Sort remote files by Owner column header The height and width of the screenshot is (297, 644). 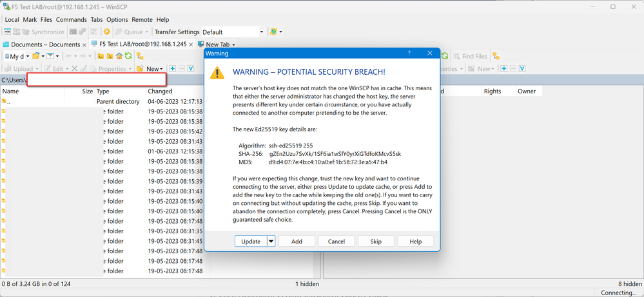click(x=529, y=91)
